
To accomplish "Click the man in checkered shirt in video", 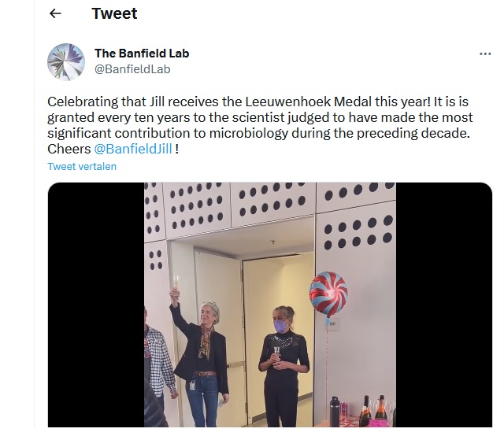I will pyautogui.click(x=159, y=366).
